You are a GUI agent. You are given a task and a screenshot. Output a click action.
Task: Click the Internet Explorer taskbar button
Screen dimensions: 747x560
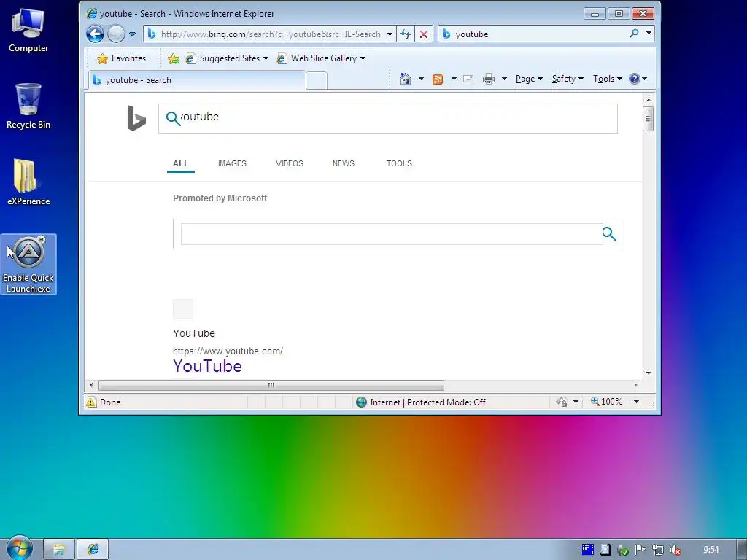(93, 550)
